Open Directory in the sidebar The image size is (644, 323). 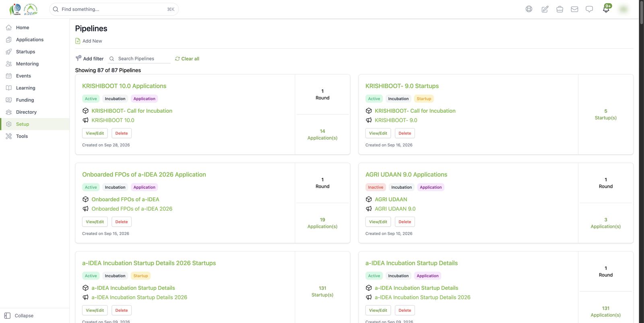pyautogui.click(x=35, y=112)
